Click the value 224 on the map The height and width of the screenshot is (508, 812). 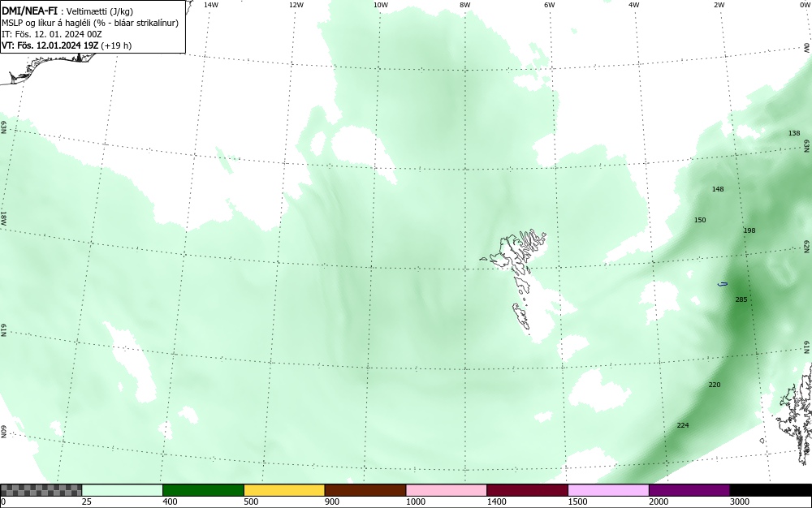click(683, 425)
